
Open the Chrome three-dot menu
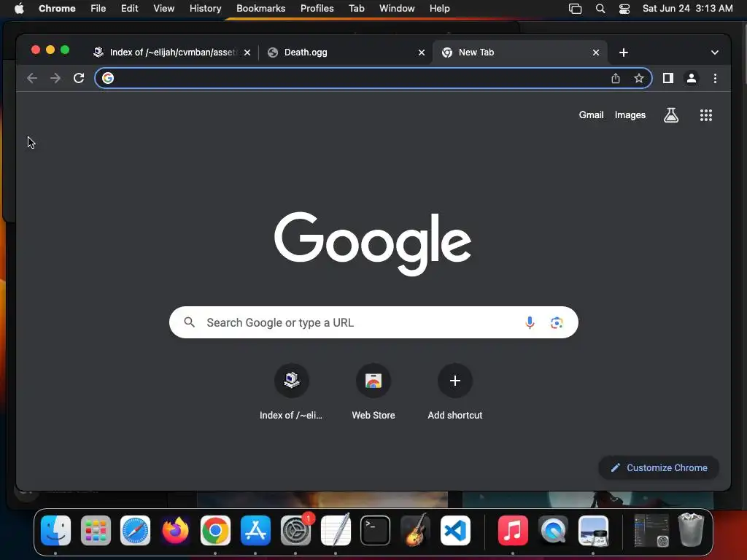point(715,78)
